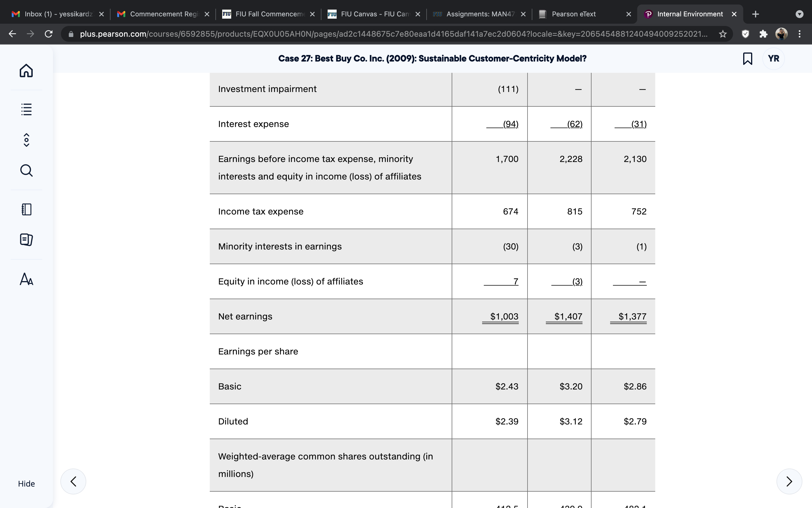This screenshot has width=812, height=508.
Task: Select the Investment impairment row label
Action: (267, 89)
